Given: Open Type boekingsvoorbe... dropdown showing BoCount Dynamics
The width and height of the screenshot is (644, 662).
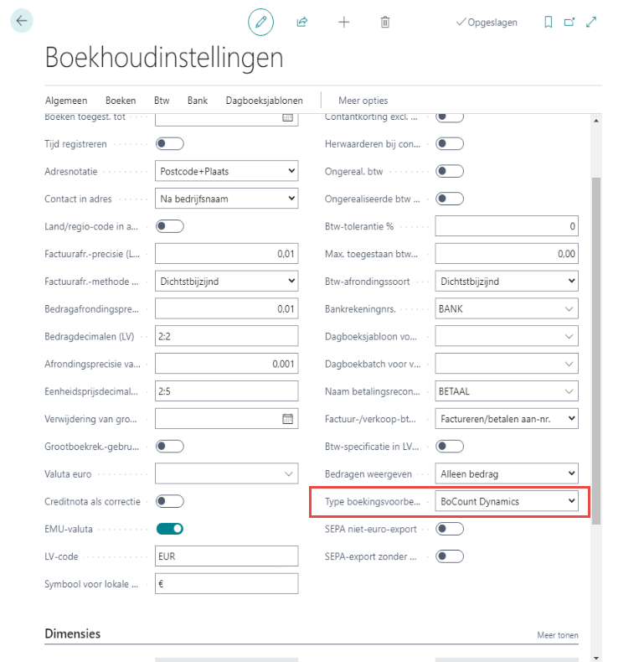Looking at the screenshot, I should 507,501.
